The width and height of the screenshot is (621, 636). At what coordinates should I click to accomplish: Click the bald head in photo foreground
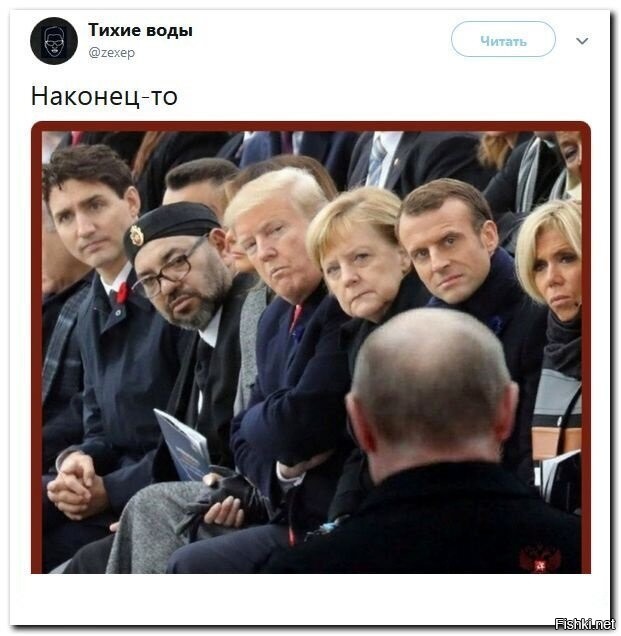[x=431, y=379]
